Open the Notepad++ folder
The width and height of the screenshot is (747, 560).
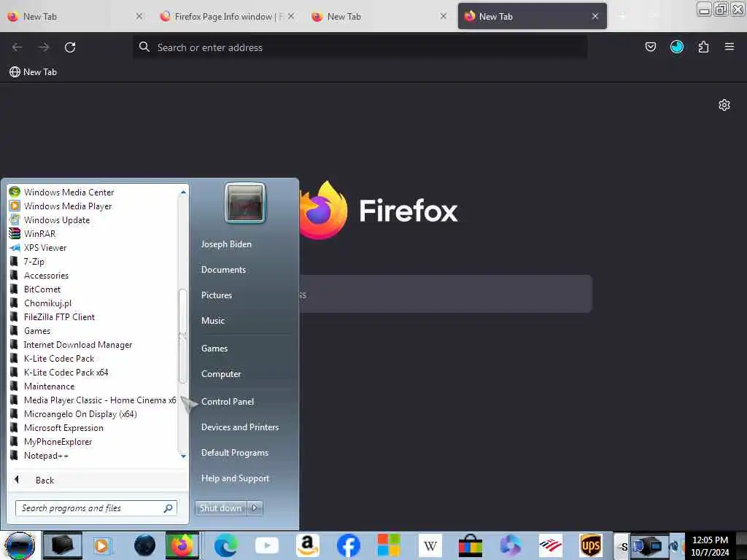46,455
